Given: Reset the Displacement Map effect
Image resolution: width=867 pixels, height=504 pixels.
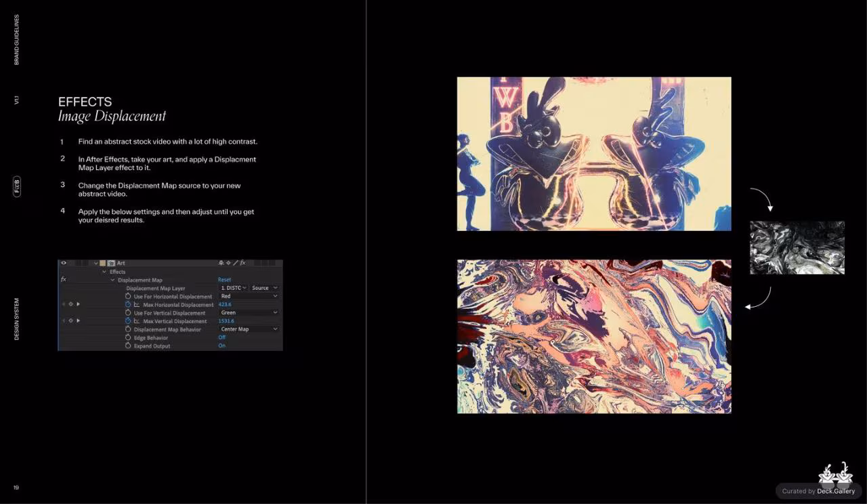Looking at the screenshot, I should click(224, 280).
